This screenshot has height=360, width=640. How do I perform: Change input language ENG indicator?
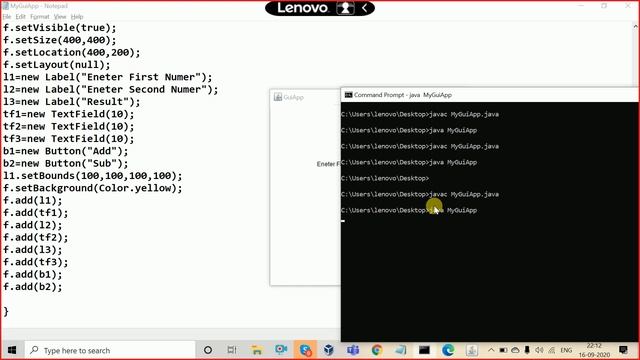pos(566,350)
